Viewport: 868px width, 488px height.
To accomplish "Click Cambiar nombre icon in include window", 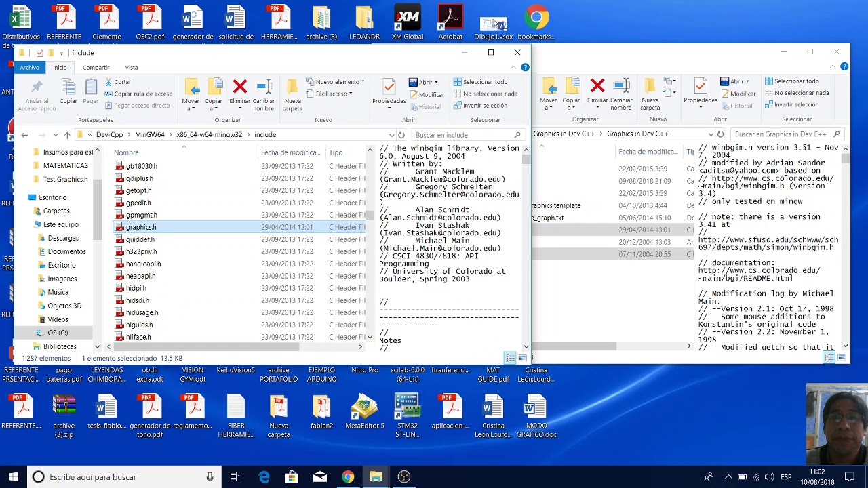I will click(264, 87).
